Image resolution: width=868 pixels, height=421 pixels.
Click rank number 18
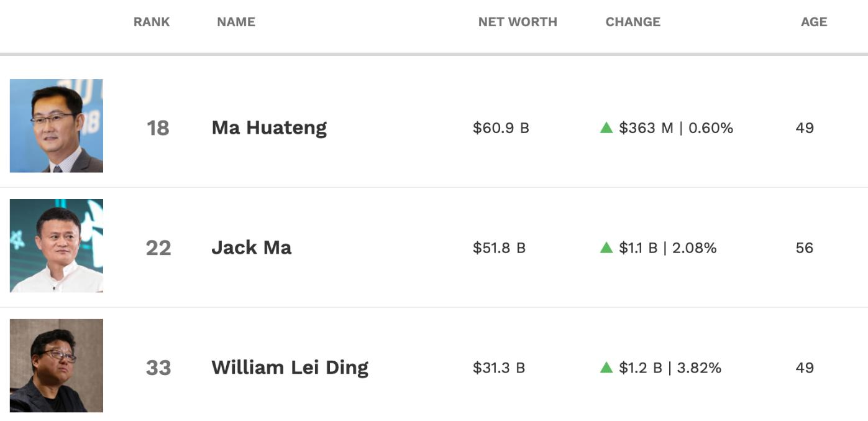(158, 128)
